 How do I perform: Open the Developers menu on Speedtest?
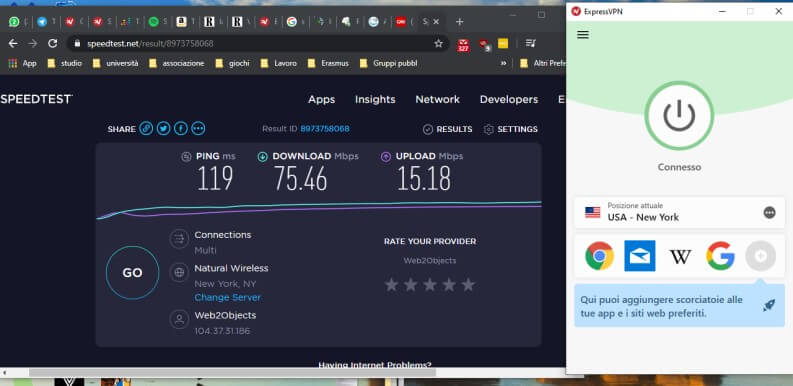[x=509, y=100]
